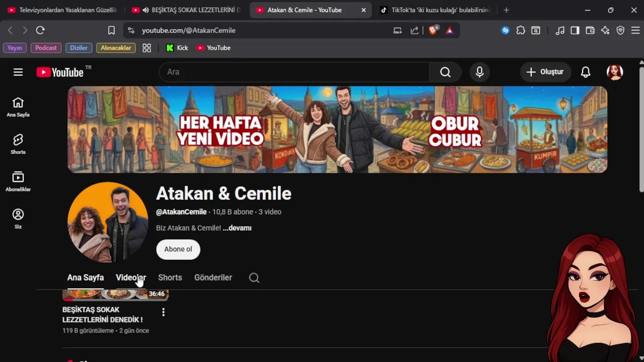Search within channel using magnifier icon
644x362 pixels.
pos(254,278)
